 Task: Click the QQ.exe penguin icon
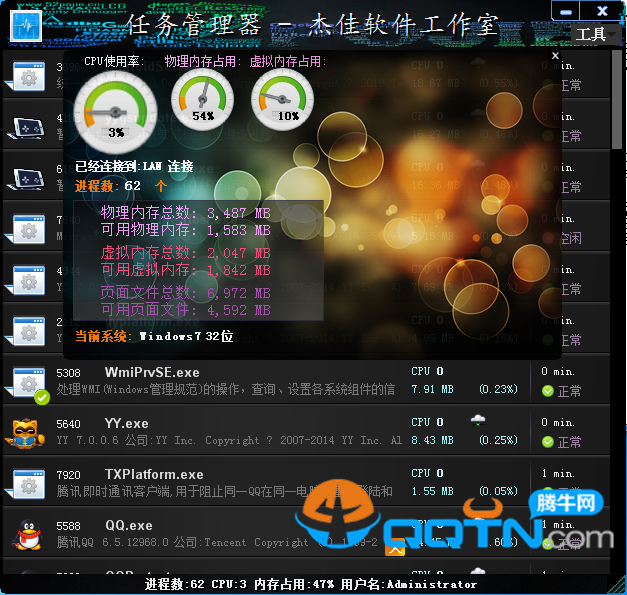(x=25, y=534)
